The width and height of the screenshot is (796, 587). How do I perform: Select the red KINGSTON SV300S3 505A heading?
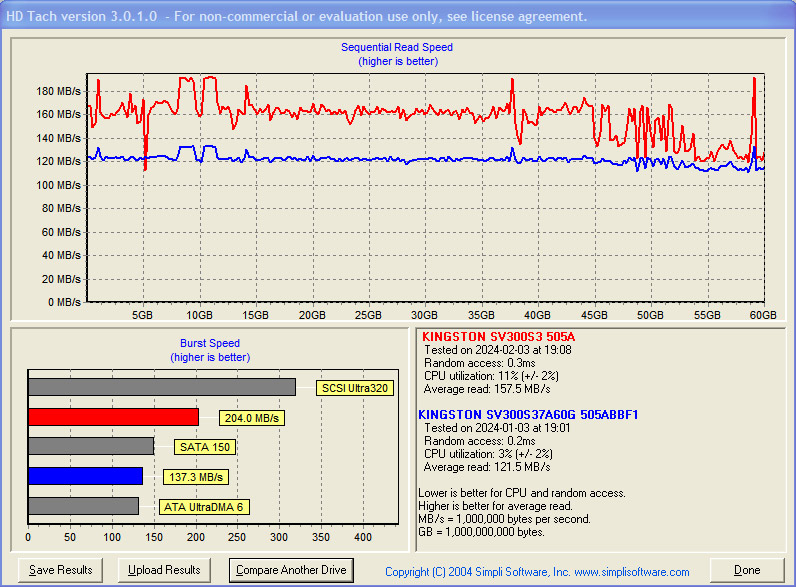tap(498, 337)
